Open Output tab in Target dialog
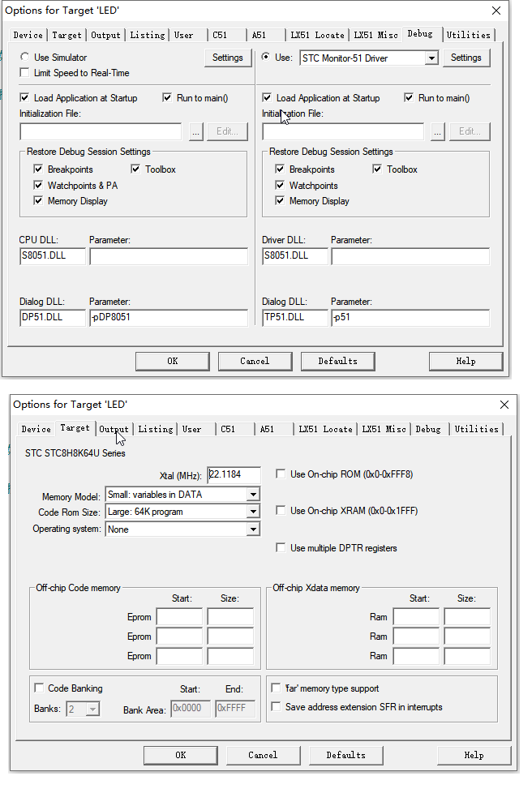 pos(114,429)
